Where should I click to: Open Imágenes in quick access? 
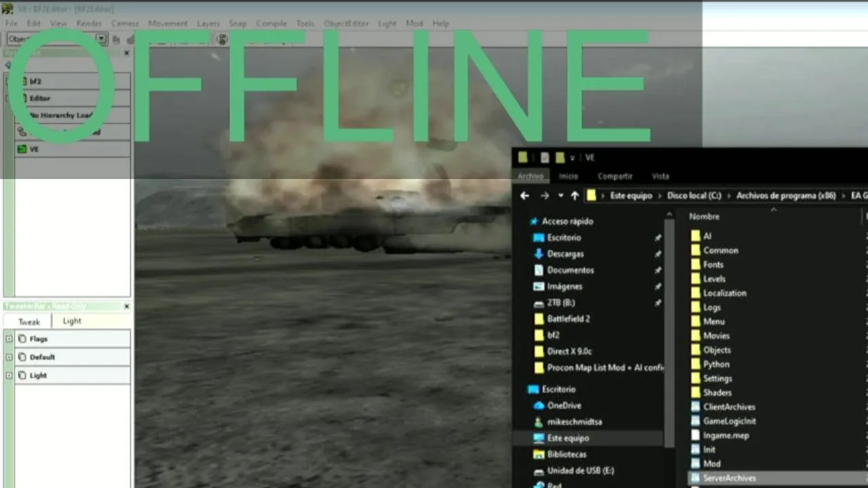pyautogui.click(x=565, y=287)
